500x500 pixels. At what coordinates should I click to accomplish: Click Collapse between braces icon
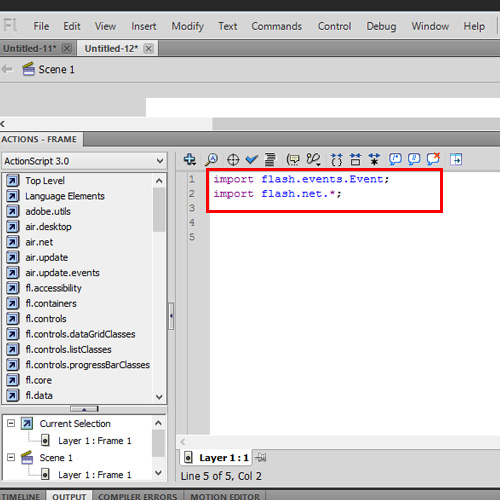336,160
